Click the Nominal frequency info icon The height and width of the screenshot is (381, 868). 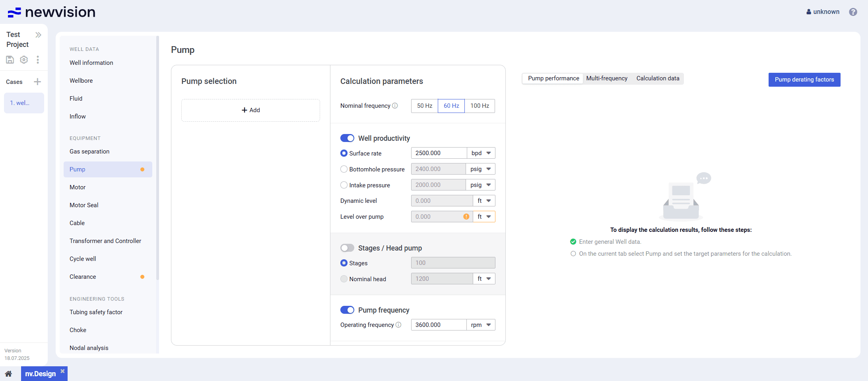tap(395, 106)
